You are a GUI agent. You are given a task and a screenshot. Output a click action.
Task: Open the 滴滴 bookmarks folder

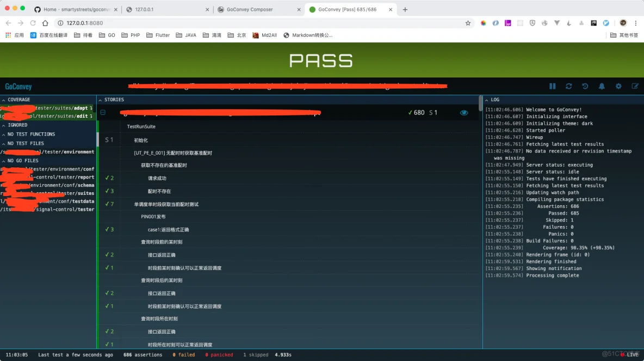click(x=212, y=35)
